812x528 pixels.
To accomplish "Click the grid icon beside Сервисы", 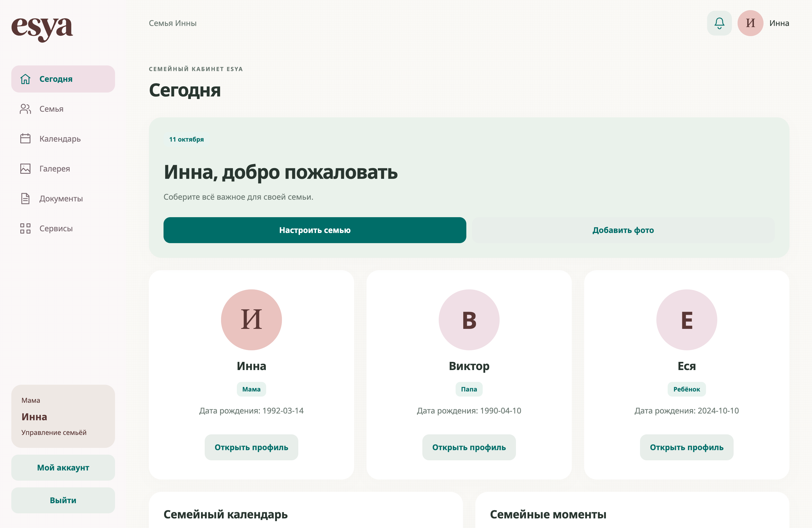I will tap(25, 228).
